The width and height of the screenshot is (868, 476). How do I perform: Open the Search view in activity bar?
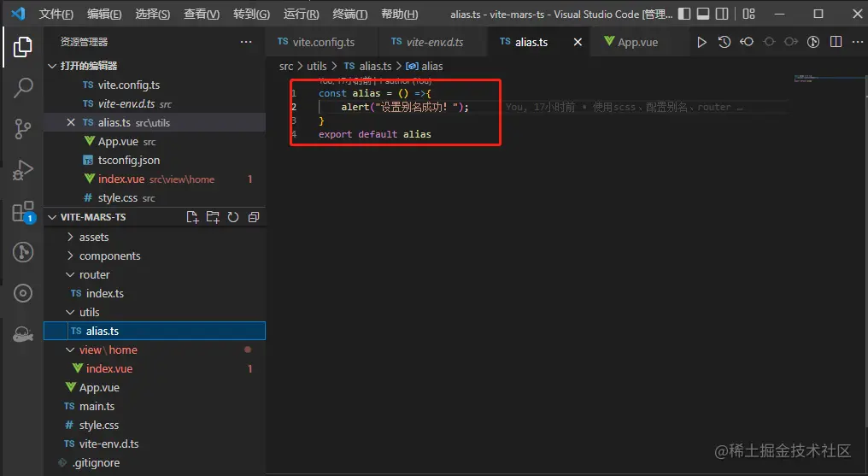tap(23, 87)
